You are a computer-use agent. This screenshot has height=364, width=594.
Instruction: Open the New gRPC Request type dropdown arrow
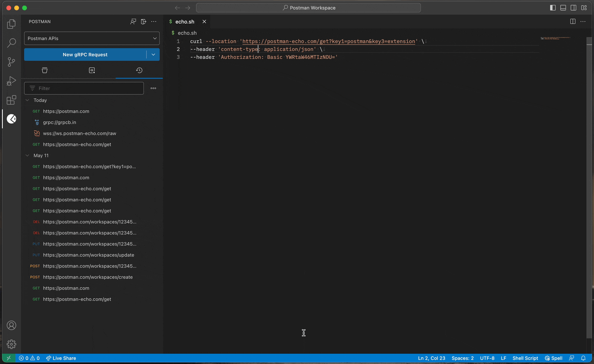(153, 54)
